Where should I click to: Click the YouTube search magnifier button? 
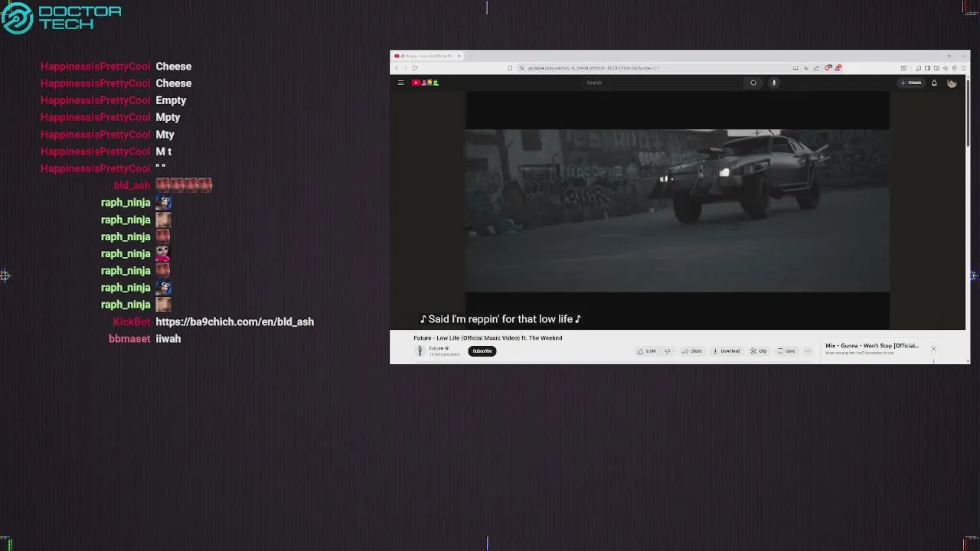click(x=753, y=83)
